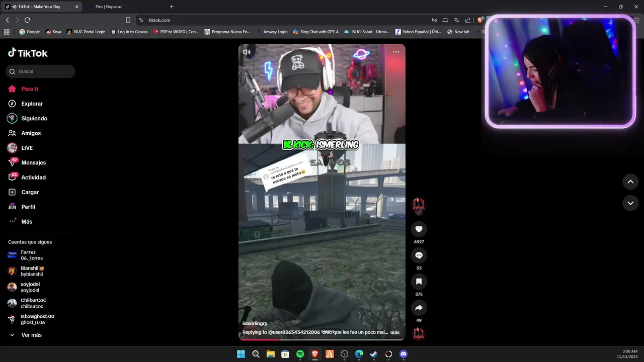The image size is (644, 362).
Task: Open followed account ghost_0.06
Action: tap(31, 319)
